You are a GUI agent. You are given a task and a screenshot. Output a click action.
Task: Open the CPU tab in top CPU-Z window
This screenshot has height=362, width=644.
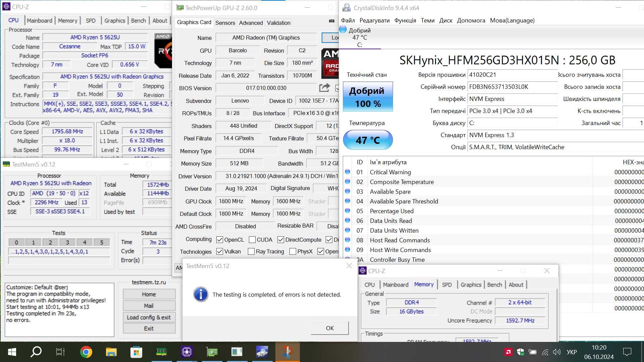(x=13, y=20)
